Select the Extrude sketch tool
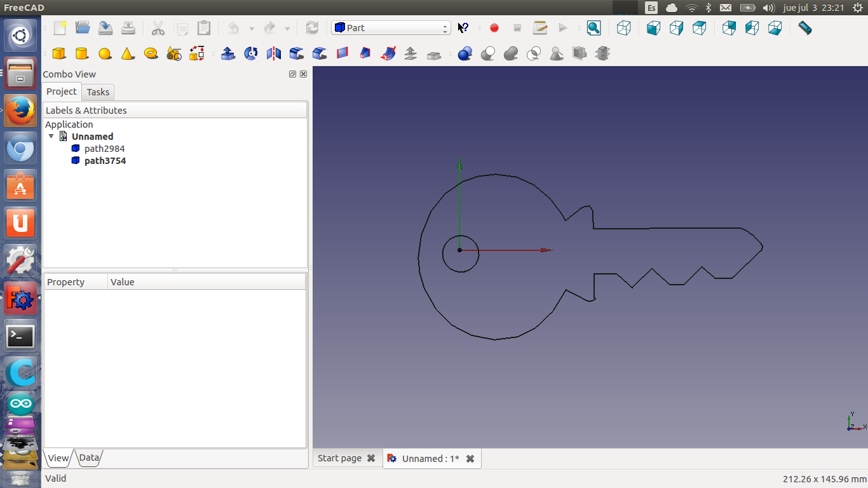868x488 pixels. (227, 53)
